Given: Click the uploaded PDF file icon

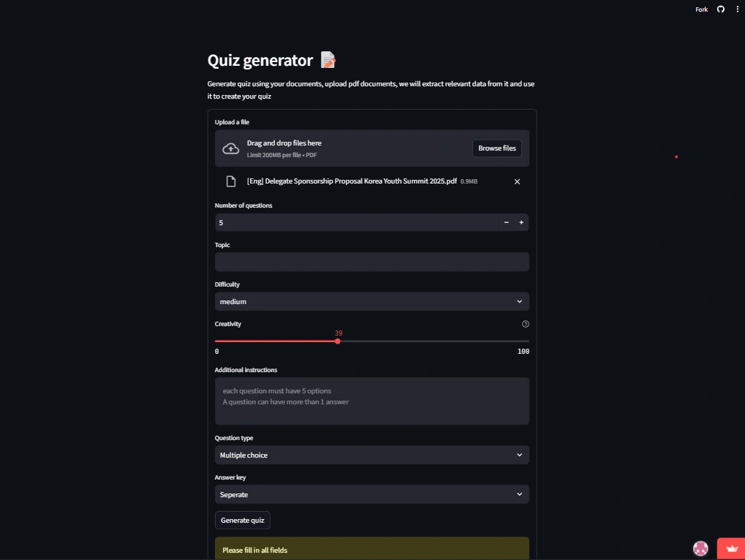Looking at the screenshot, I should [231, 181].
